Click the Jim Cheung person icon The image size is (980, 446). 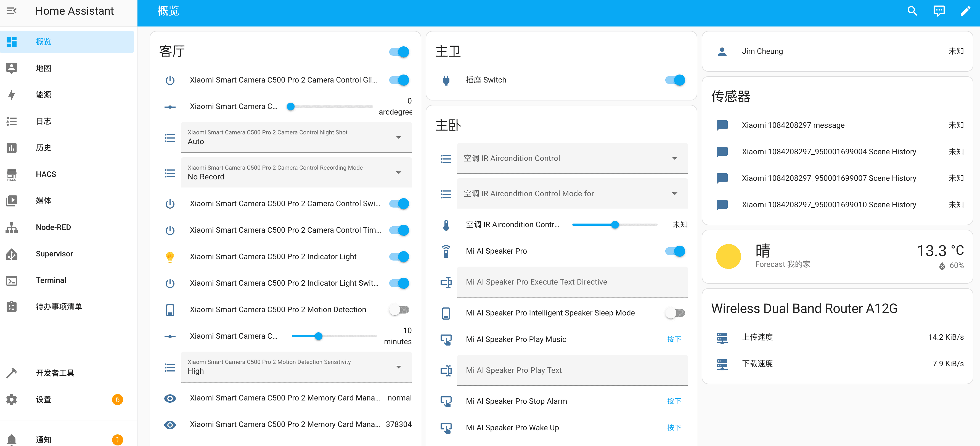point(722,51)
